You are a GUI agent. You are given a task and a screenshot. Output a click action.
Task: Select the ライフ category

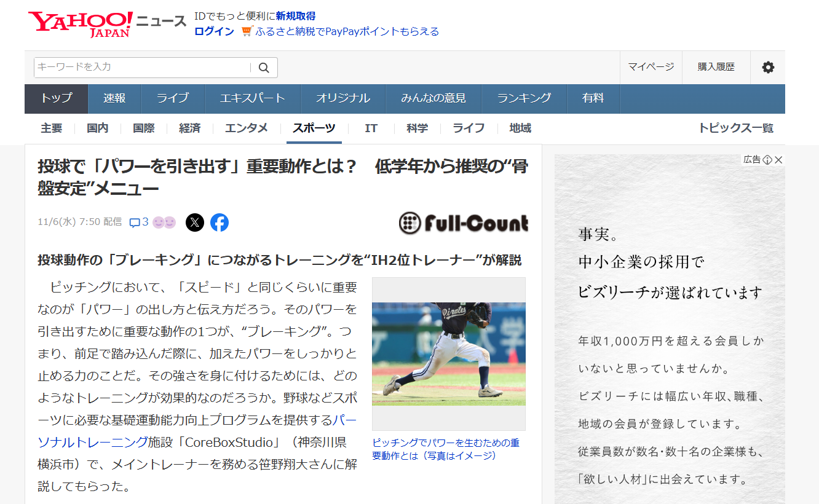tap(469, 128)
